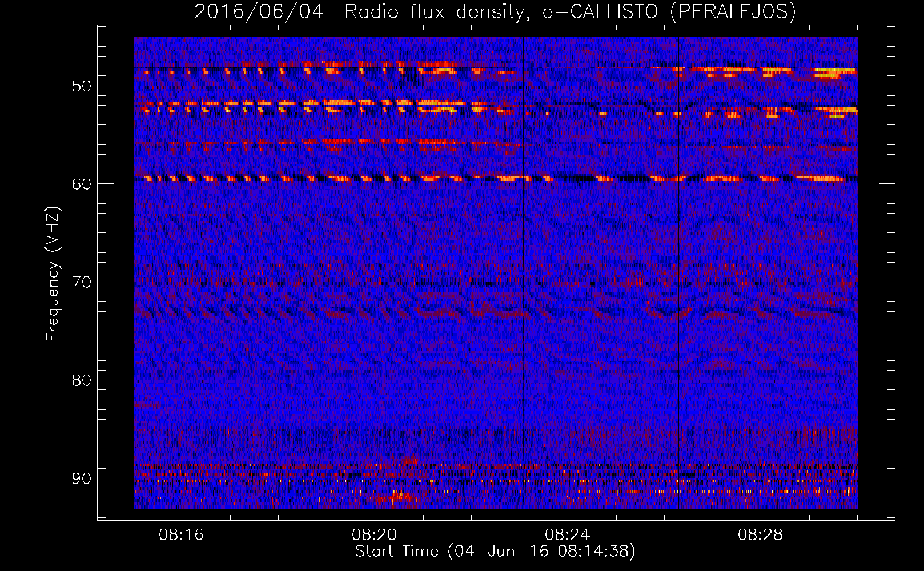This screenshot has height=571, width=924.
Task: Click the left 50 frequency tick label
Action: (x=82, y=86)
